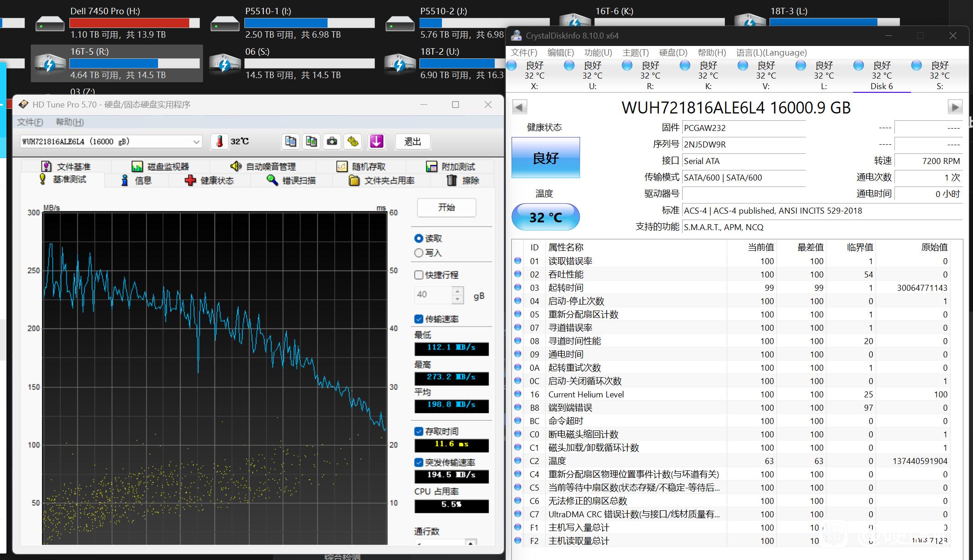
Task: Click status orb for Current Helium Level row
Action: click(x=518, y=394)
